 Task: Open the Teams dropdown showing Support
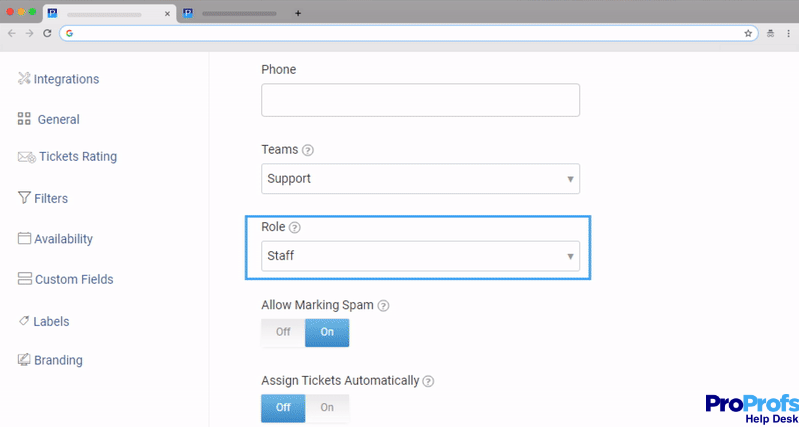pos(420,178)
